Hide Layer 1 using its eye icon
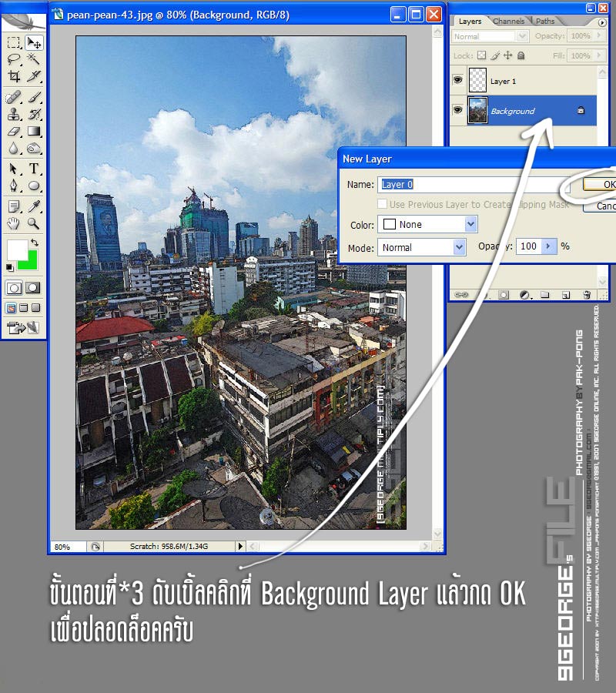616x693 pixels. tap(458, 80)
